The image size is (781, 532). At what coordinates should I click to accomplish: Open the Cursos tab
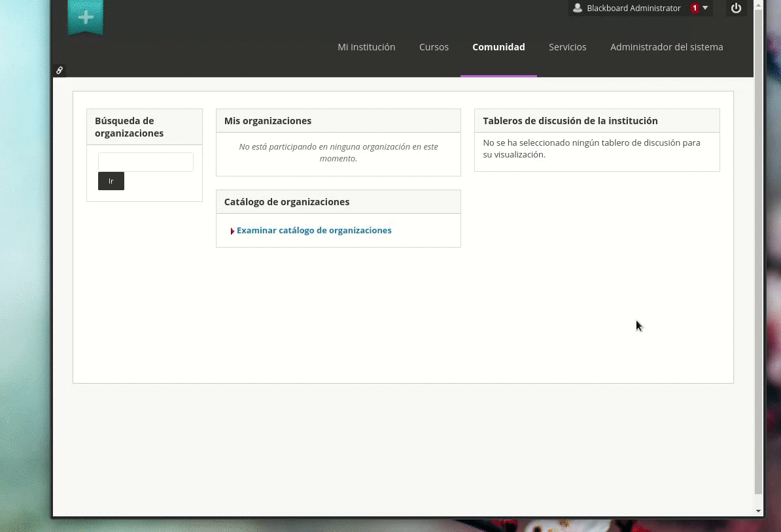[434, 47]
